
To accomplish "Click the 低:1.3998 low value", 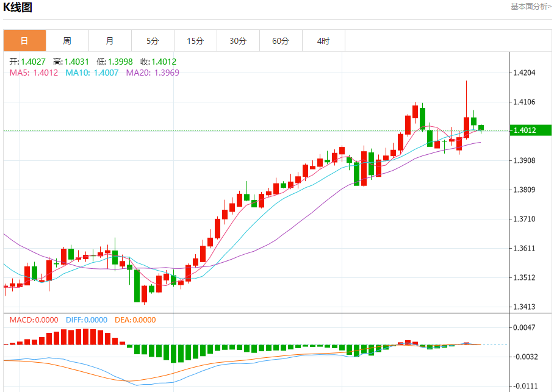I will tap(115, 62).
